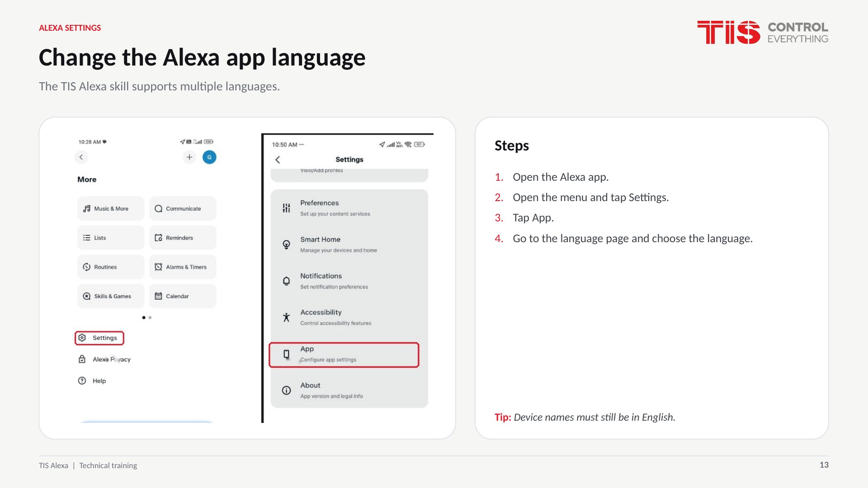Tap the back arrow on the More screen
Image resolution: width=868 pixels, height=488 pixels.
click(x=81, y=157)
